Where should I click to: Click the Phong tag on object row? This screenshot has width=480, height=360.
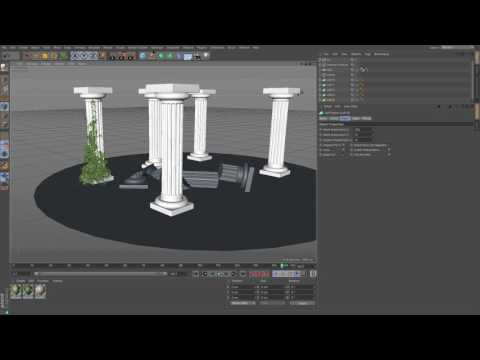tap(363, 69)
